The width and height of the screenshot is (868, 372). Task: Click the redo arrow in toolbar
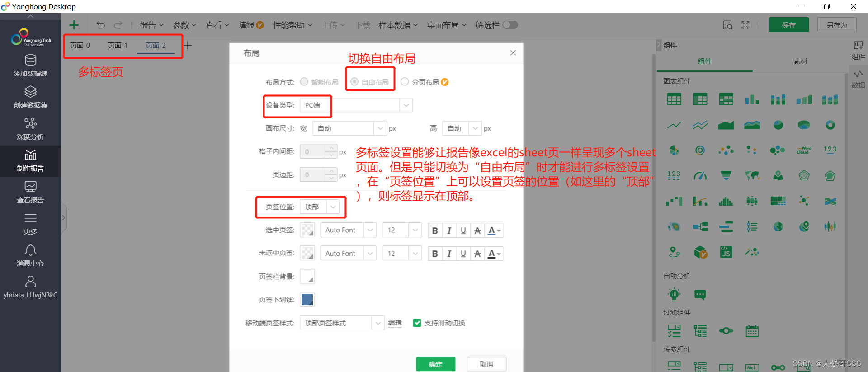click(118, 25)
